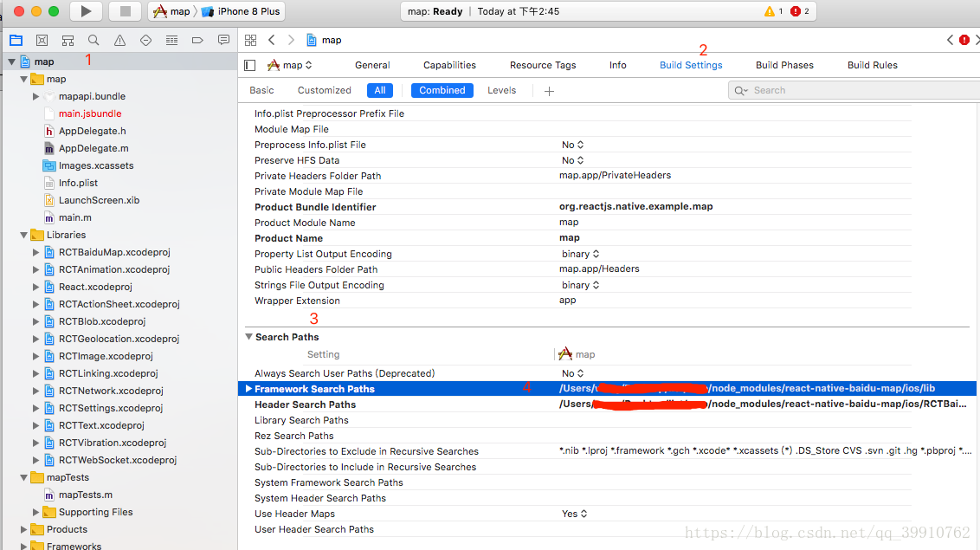Open Always Search User Paths No popup

[x=572, y=373]
